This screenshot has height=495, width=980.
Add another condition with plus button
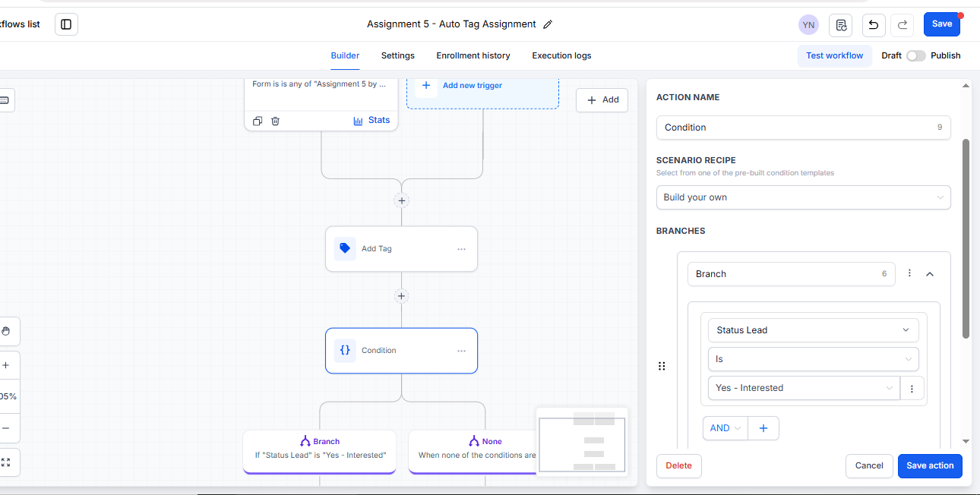[x=763, y=428]
